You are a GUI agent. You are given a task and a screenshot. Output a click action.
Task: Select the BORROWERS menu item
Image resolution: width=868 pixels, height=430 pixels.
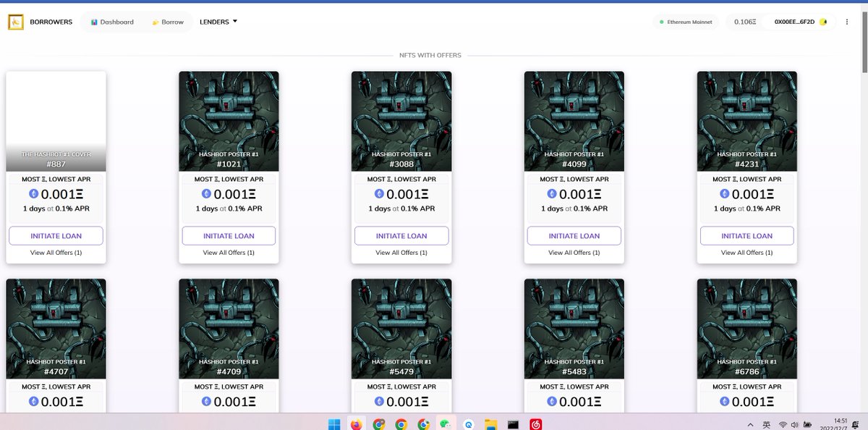click(51, 22)
